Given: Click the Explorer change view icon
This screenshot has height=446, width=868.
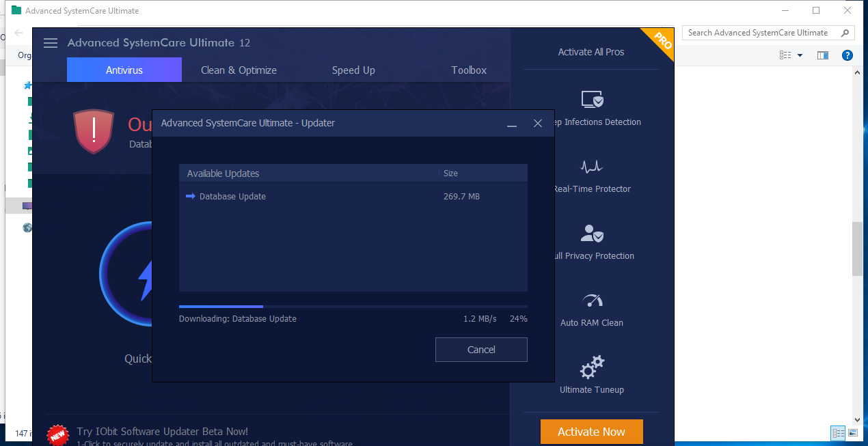Looking at the screenshot, I should click(x=786, y=55).
